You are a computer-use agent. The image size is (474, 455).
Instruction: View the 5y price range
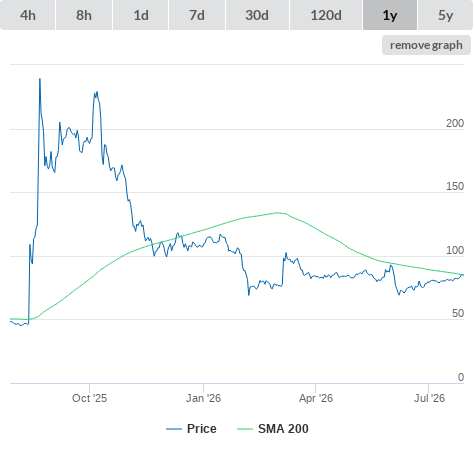click(446, 15)
